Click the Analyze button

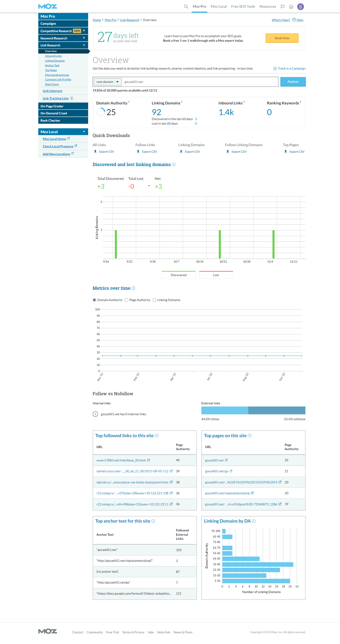[x=293, y=82]
